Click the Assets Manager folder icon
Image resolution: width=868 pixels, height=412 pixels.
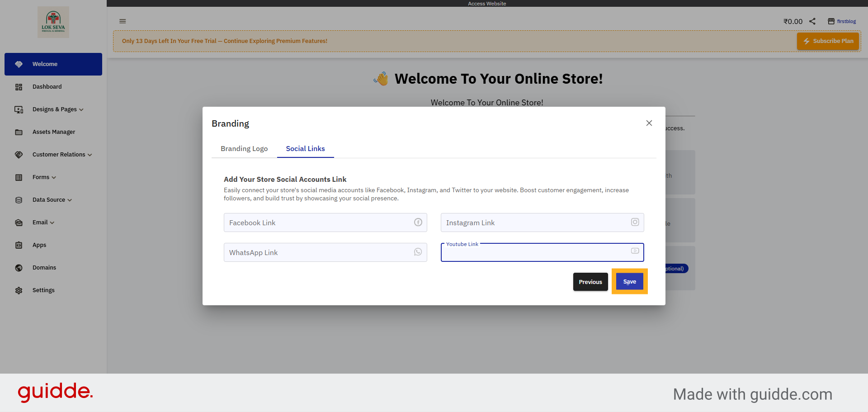pyautogui.click(x=19, y=132)
